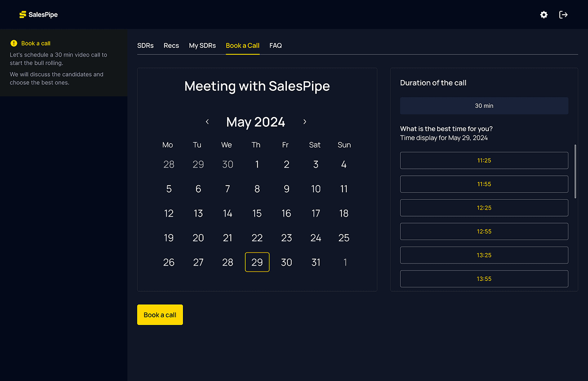This screenshot has height=381, width=588.
Task: Click the yellow Book a call button
Action: (x=160, y=315)
